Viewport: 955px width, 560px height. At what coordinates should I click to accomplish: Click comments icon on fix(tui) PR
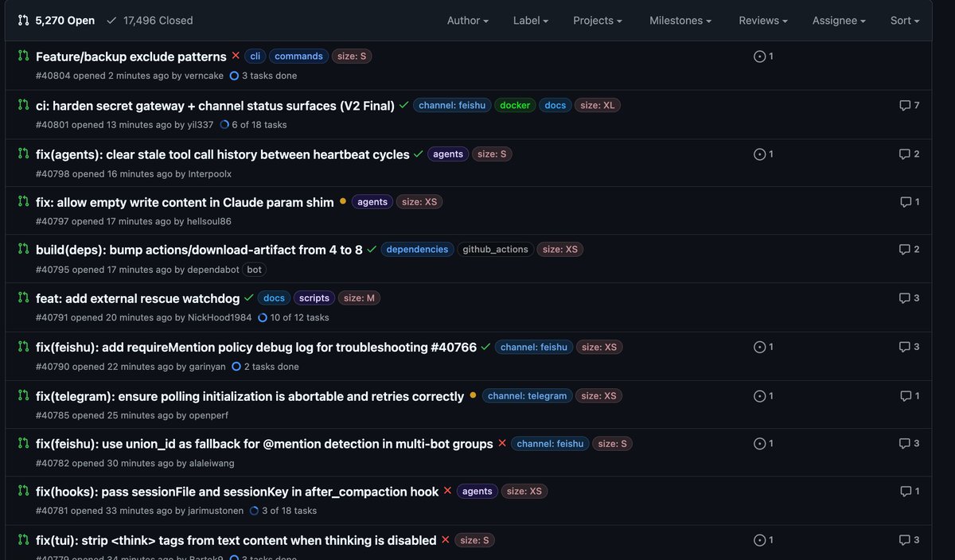(x=910, y=540)
